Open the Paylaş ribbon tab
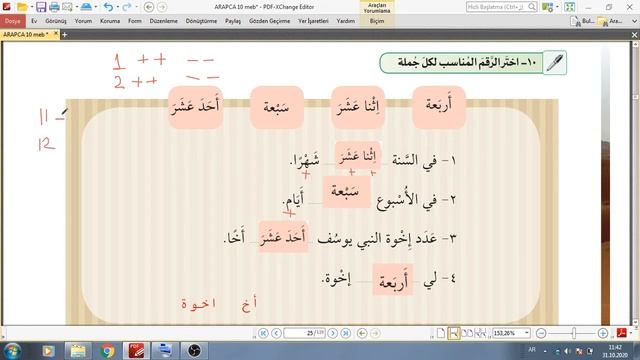Image resolution: width=640 pixels, height=360 pixels. click(233, 21)
